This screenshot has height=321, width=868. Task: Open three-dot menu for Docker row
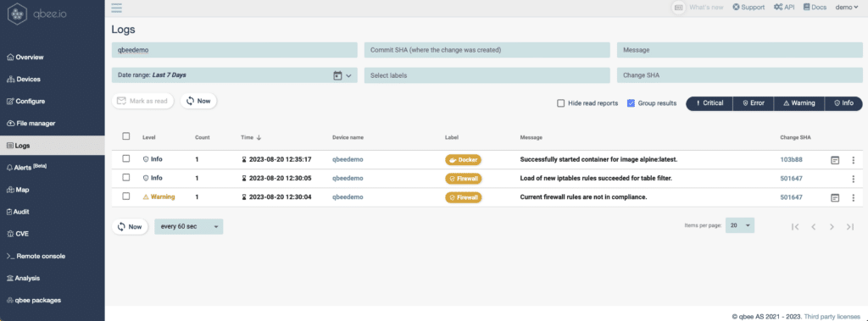(853, 160)
